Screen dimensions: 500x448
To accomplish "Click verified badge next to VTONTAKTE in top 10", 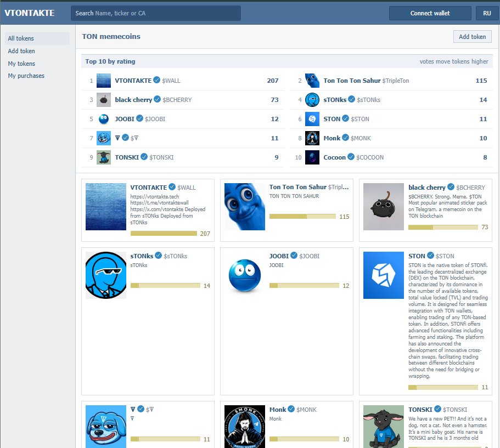I will (156, 80).
